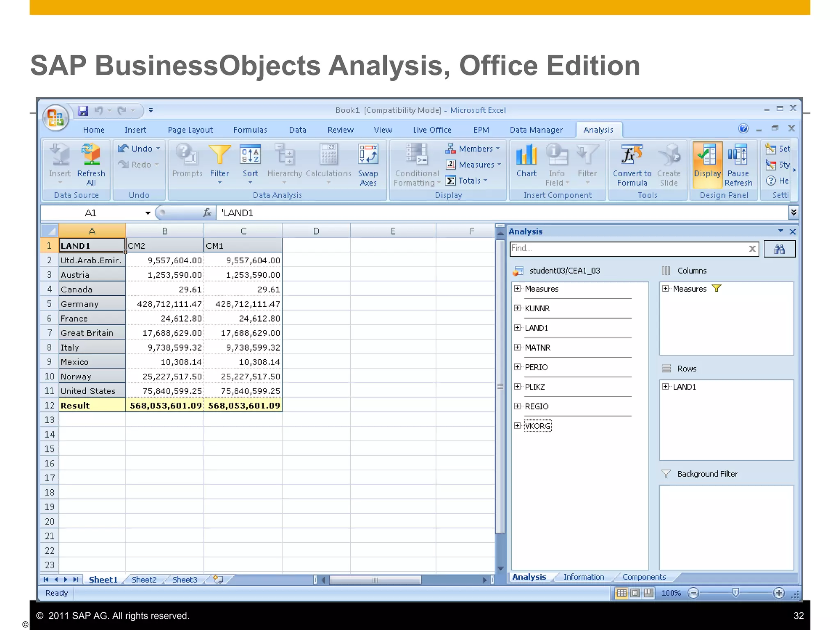The width and height of the screenshot is (840, 630).
Task: Click the insert new worksheet tab icon
Action: pyautogui.click(x=218, y=579)
